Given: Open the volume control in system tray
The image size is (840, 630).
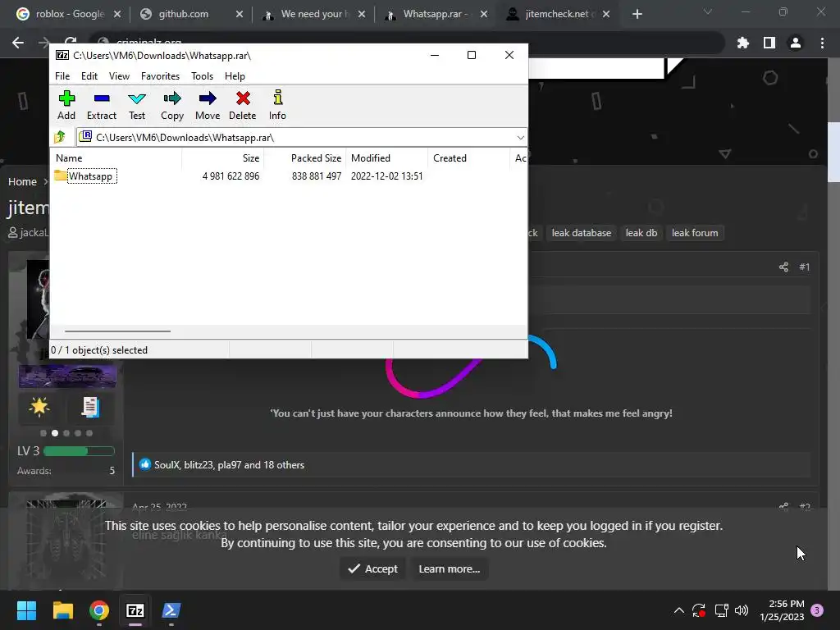Looking at the screenshot, I should (742, 610).
